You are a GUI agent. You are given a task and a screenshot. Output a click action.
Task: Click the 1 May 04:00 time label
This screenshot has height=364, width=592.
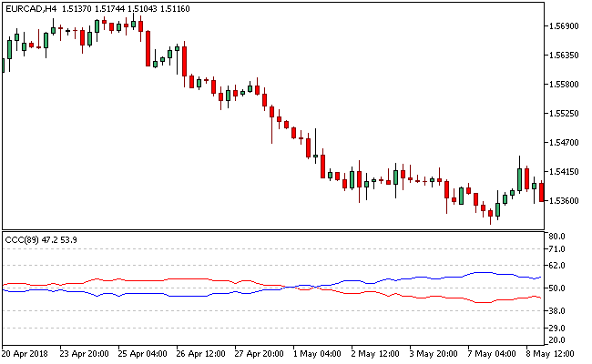[317, 353]
